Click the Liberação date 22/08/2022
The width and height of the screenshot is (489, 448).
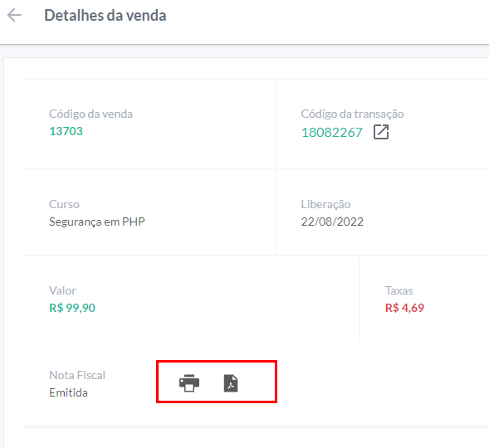(332, 222)
